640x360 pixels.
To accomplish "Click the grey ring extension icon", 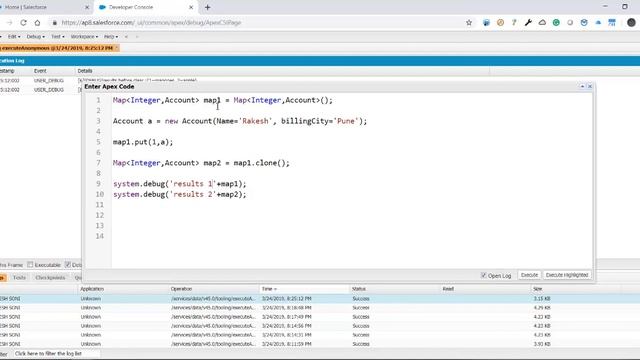I will 570,23.
